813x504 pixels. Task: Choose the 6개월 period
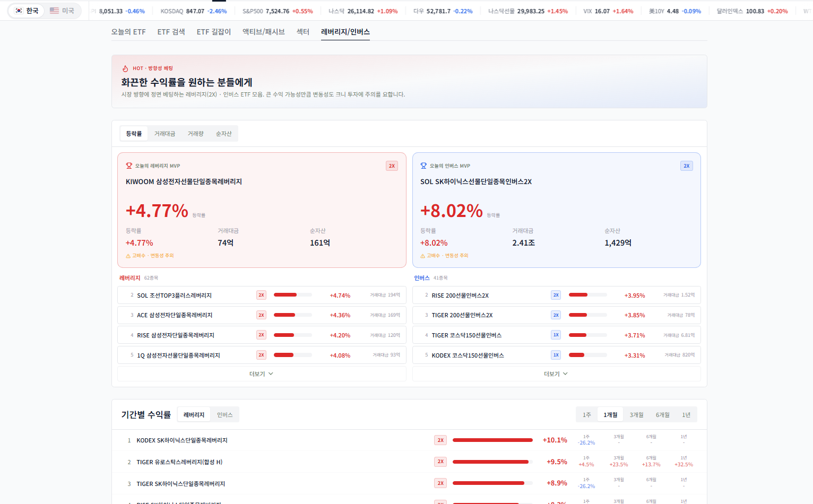[663, 415]
